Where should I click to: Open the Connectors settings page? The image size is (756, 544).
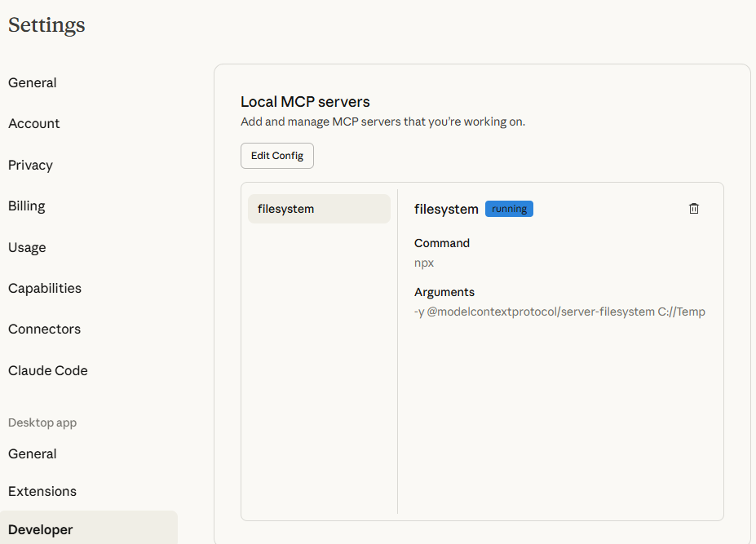click(x=45, y=329)
